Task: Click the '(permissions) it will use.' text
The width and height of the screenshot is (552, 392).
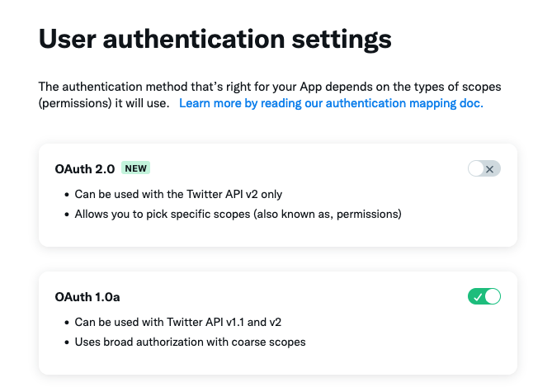Action: point(104,103)
